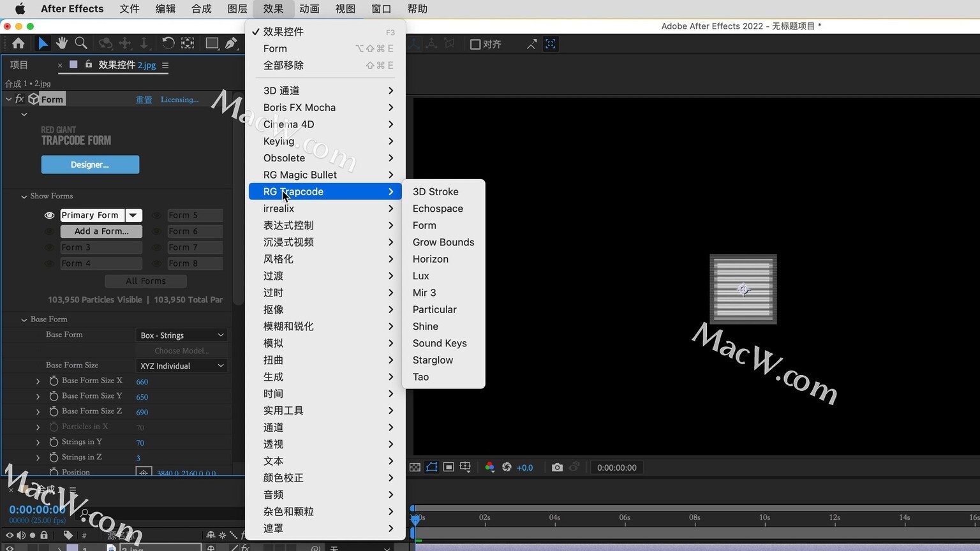Click the Form layer thumbnail in the viewer
The image size is (980, 551).
tap(743, 290)
